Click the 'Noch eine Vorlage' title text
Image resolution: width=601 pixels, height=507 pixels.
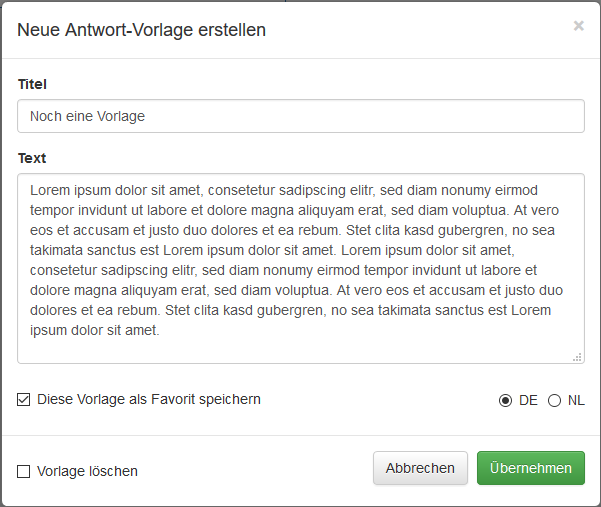(x=87, y=116)
